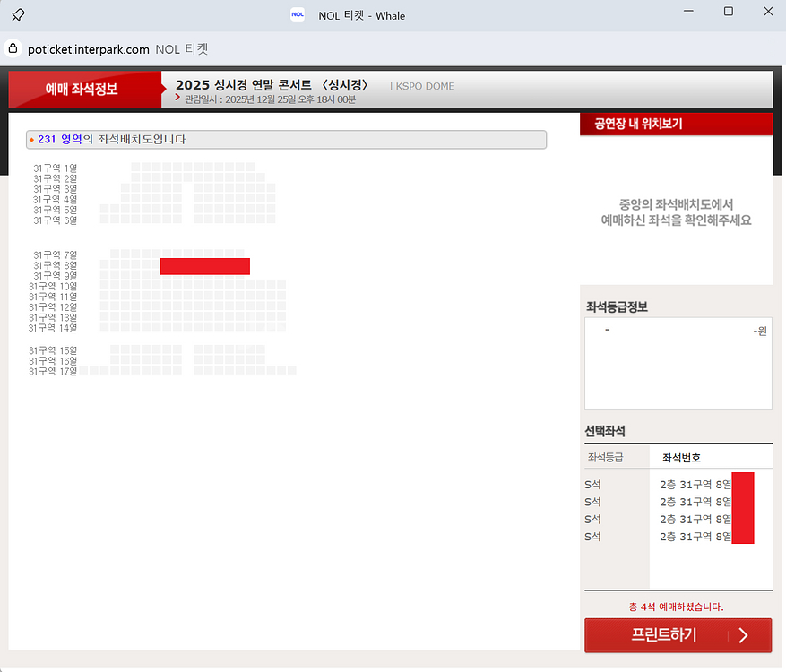Click the 31구역 1열 row label
This screenshot has width=786, height=672.
[x=55, y=168]
